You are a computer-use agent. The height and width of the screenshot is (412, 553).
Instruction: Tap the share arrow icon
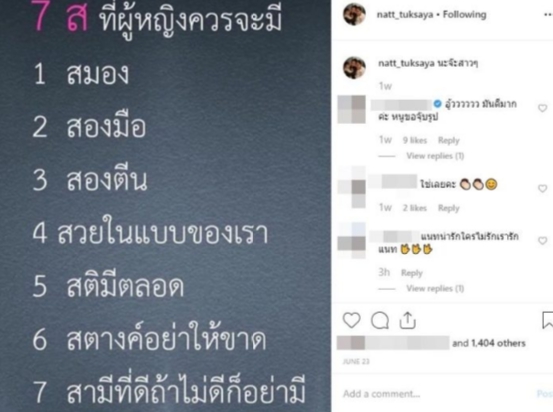[x=407, y=320]
